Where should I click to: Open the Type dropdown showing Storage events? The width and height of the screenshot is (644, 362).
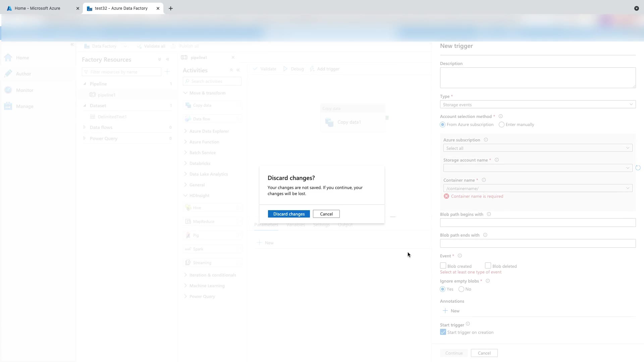(x=537, y=105)
